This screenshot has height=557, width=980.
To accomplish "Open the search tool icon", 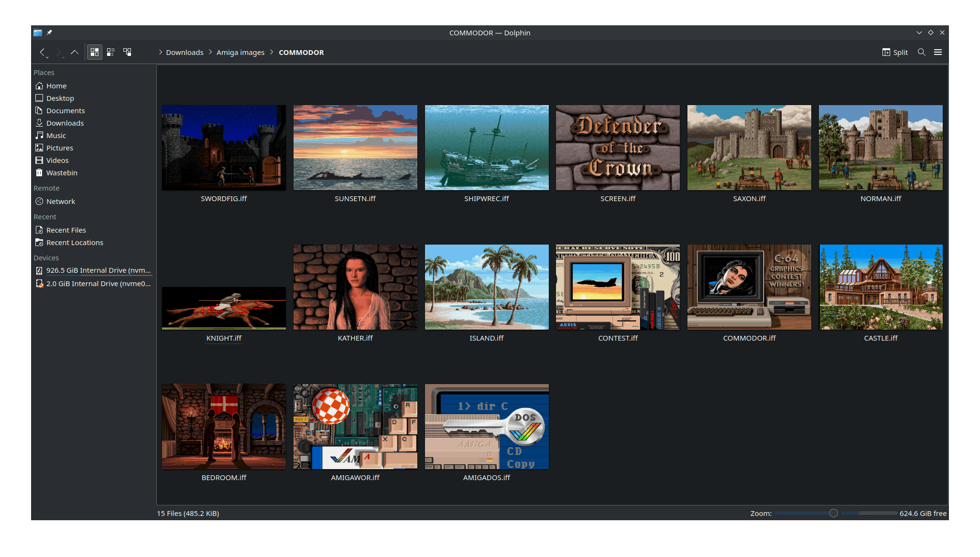I will [x=922, y=52].
